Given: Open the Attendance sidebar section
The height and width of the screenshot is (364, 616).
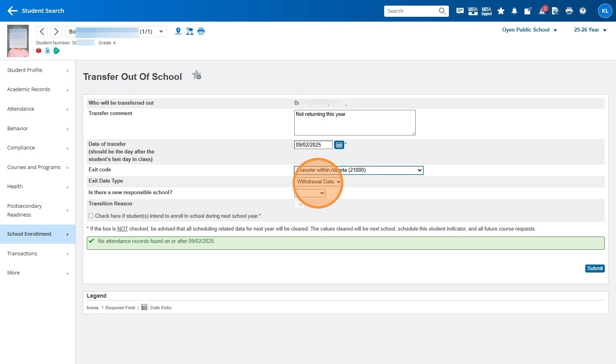Looking at the screenshot, I should click(38, 109).
